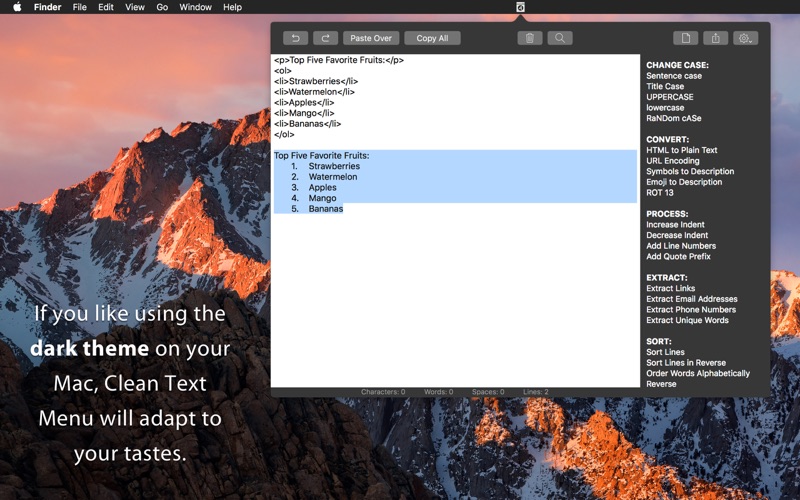Click Sort Lines in Reverse

coord(686,363)
